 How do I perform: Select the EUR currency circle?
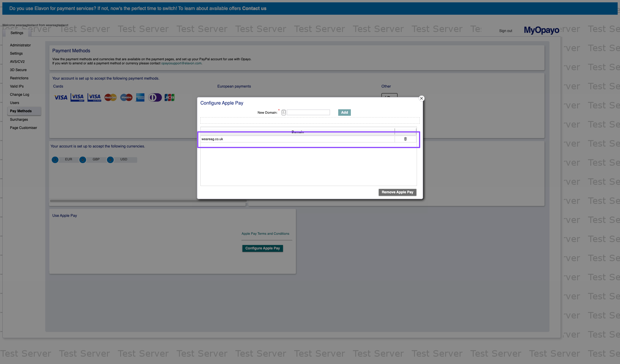(x=55, y=160)
